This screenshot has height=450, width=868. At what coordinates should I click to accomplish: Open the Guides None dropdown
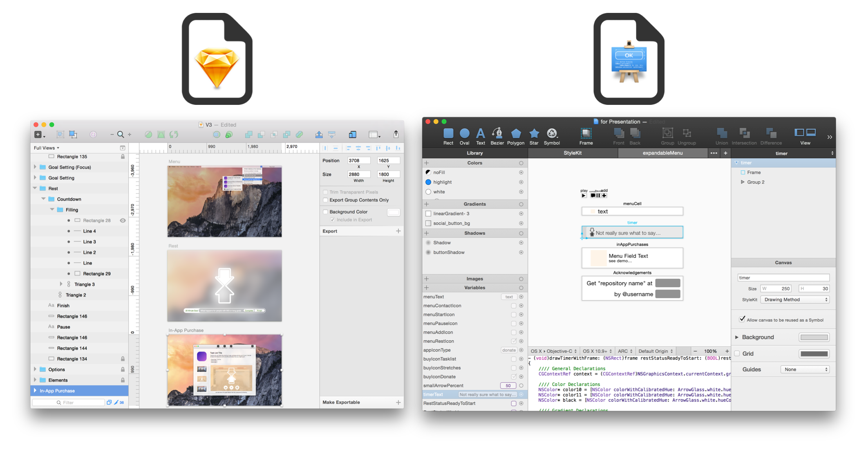pos(805,369)
